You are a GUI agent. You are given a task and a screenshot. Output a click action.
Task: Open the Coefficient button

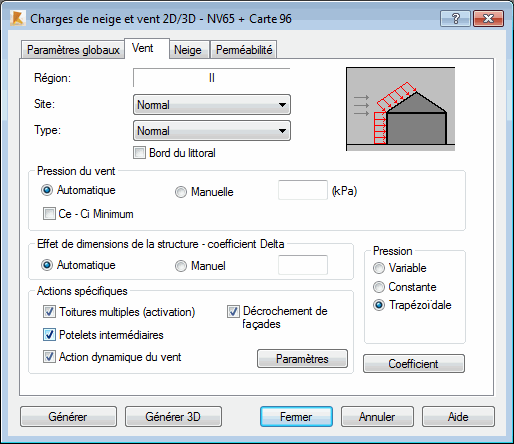point(414,364)
